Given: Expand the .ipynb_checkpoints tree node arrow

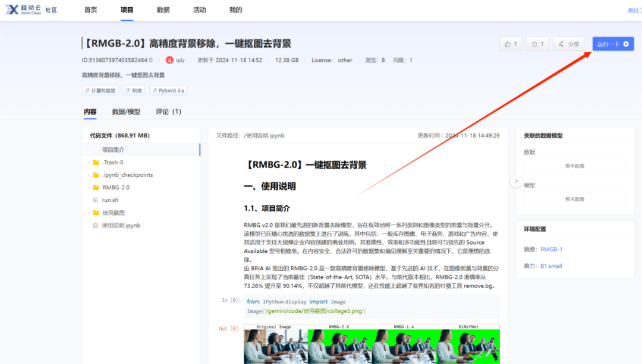Looking at the screenshot, I should [89, 175].
